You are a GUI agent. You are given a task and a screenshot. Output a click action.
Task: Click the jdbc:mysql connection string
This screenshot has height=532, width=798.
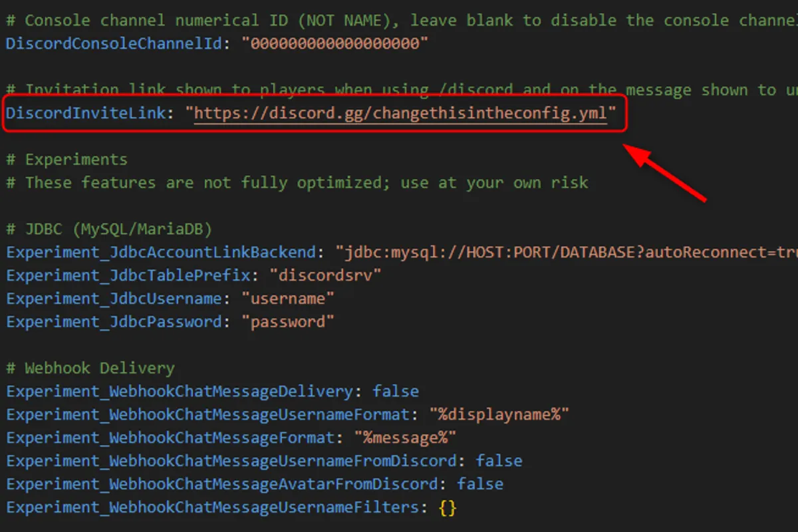(x=565, y=252)
